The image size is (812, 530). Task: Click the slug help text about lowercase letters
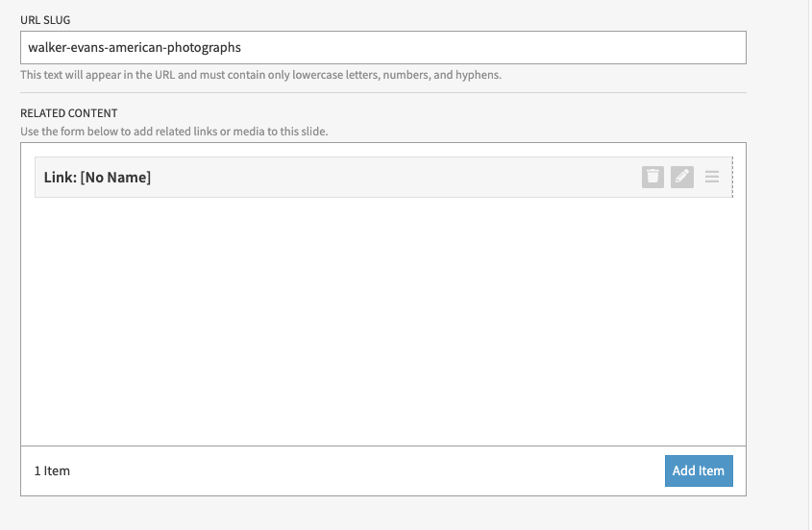pos(260,75)
